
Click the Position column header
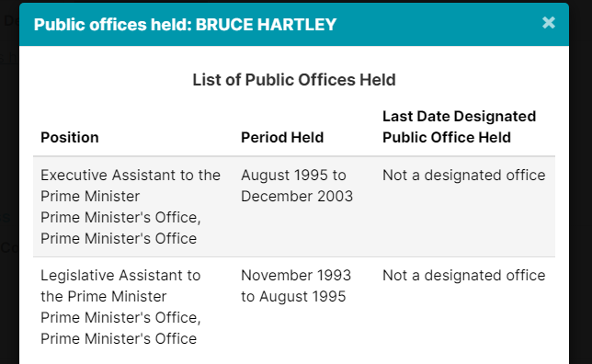pos(70,138)
